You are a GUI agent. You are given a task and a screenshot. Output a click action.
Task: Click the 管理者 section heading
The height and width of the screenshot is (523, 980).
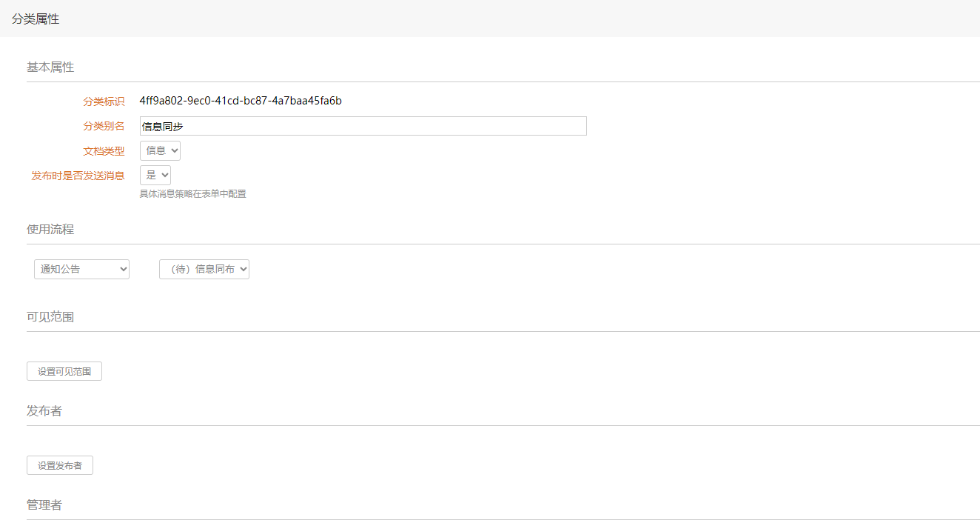click(x=44, y=504)
